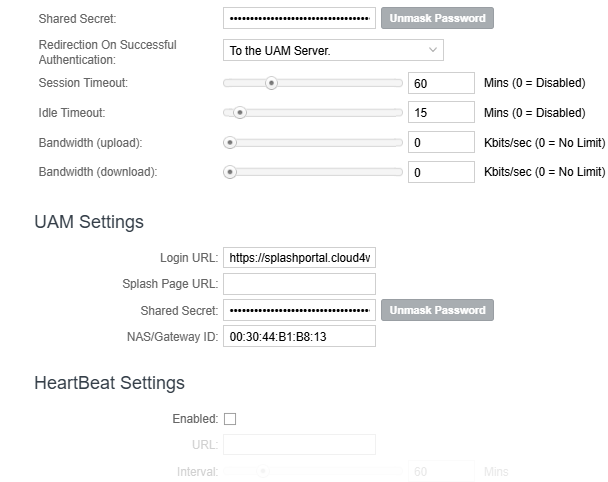The height and width of the screenshot is (482, 608).
Task: Click the empty Splash Page URL field
Action: [299, 284]
